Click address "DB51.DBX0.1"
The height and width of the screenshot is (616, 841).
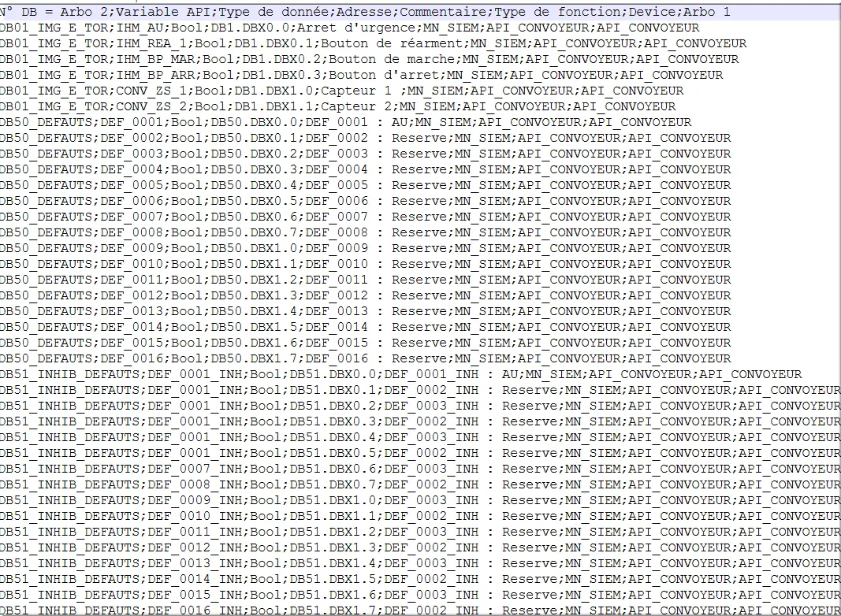pos(333,390)
